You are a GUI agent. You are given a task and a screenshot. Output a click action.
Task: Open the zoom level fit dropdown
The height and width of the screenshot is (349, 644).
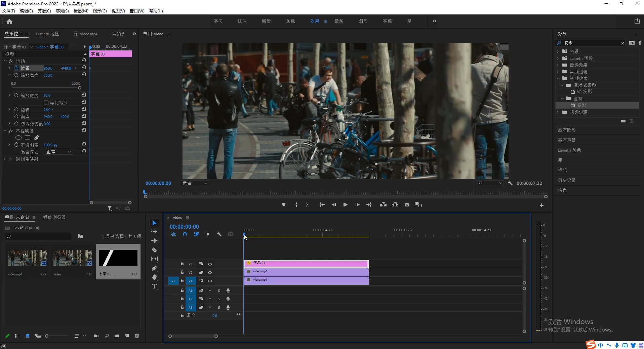(195, 183)
